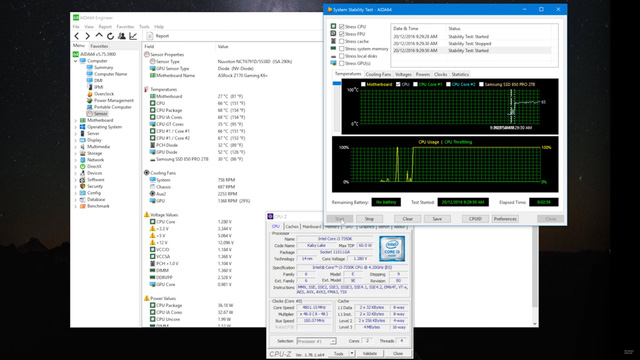Enable Stress GPU(s) checkbox
Screen dimensions: 640x360
pos(342,63)
